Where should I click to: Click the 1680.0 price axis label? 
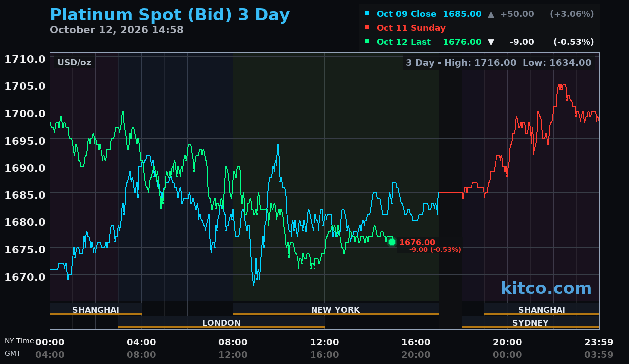click(x=25, y=222)
